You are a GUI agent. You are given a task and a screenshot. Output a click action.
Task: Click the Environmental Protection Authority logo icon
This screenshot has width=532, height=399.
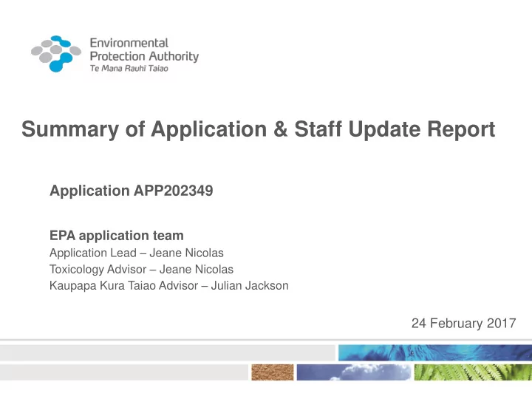pyautogui.click(x=56, y=54)
